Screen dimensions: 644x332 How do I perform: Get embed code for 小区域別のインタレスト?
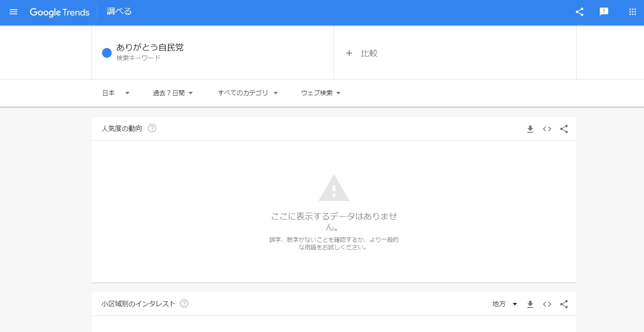coord(547,304)
